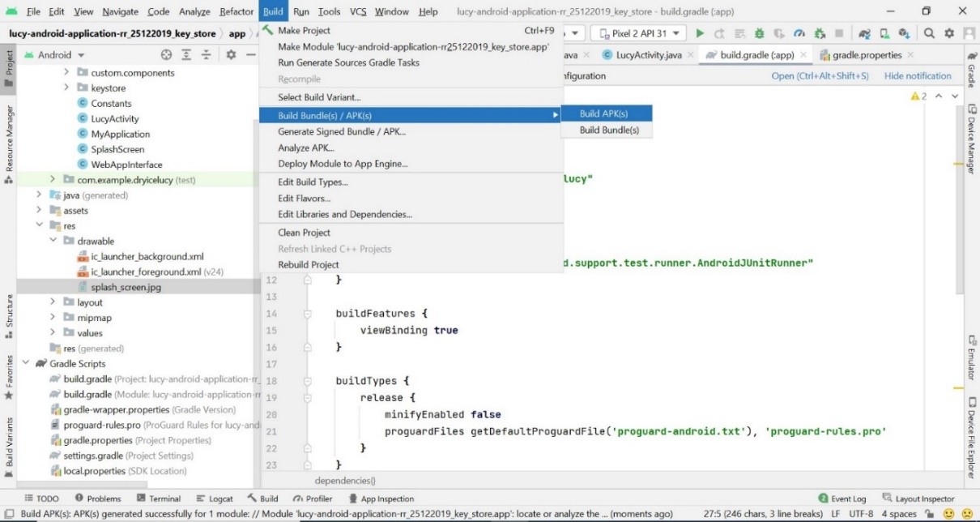Expand the keystore folder

67,88
